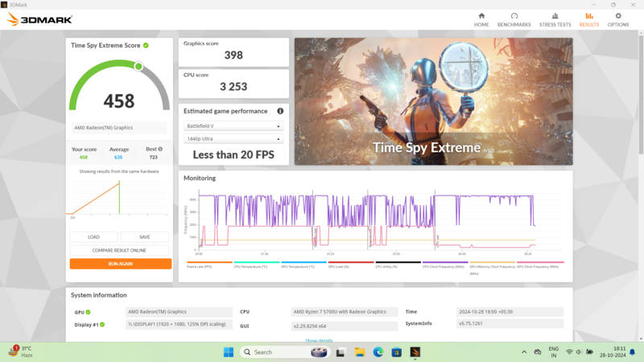The width and height of the screenshot is (644, 362).
Task: Open Microsoft Store from the taskbar
Action: pyautogui.click(x=396, y=352)
